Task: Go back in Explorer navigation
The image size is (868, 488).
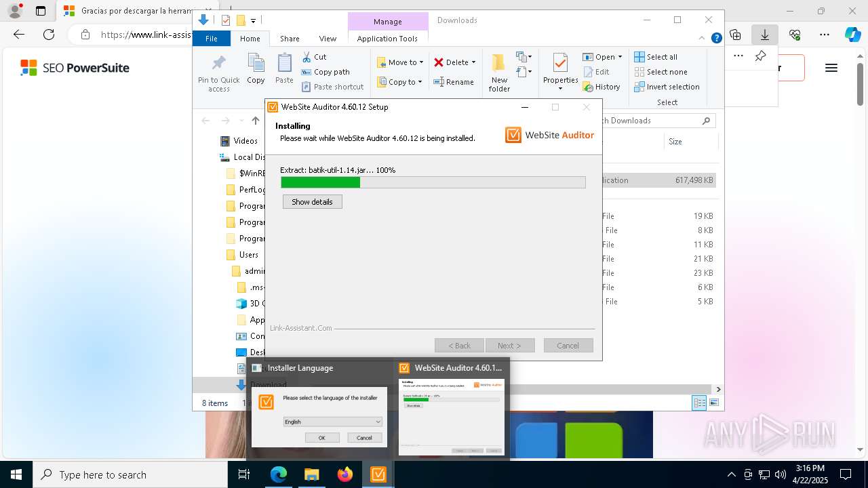Action: click(x=205, y=121)
